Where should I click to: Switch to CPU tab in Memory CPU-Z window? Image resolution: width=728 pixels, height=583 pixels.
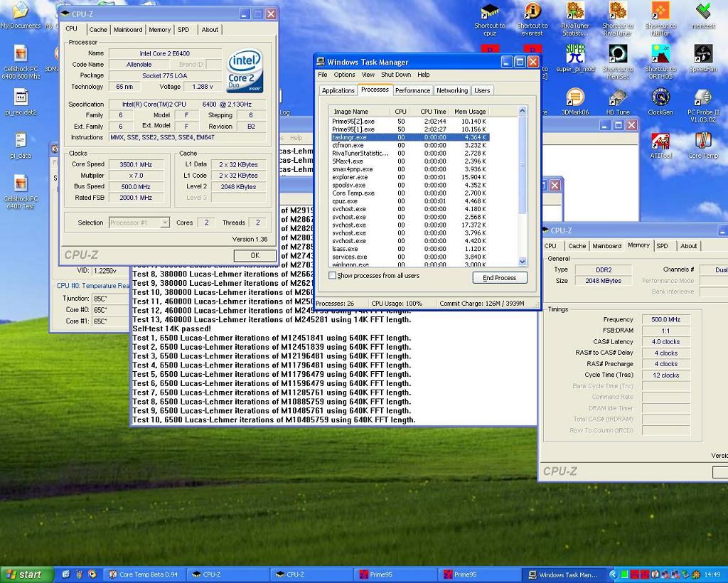(x=551, y=246)
